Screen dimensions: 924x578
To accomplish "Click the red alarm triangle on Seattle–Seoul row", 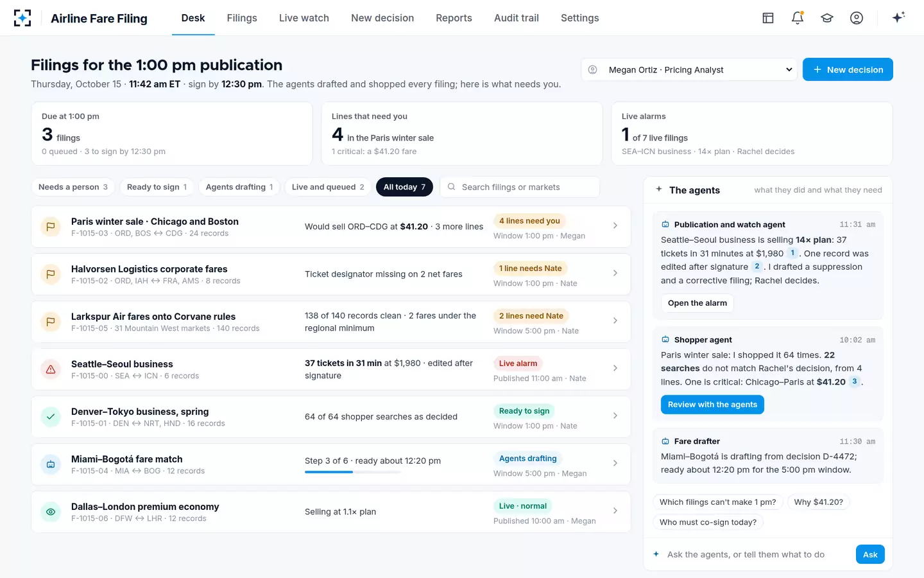I will (51, 369).
